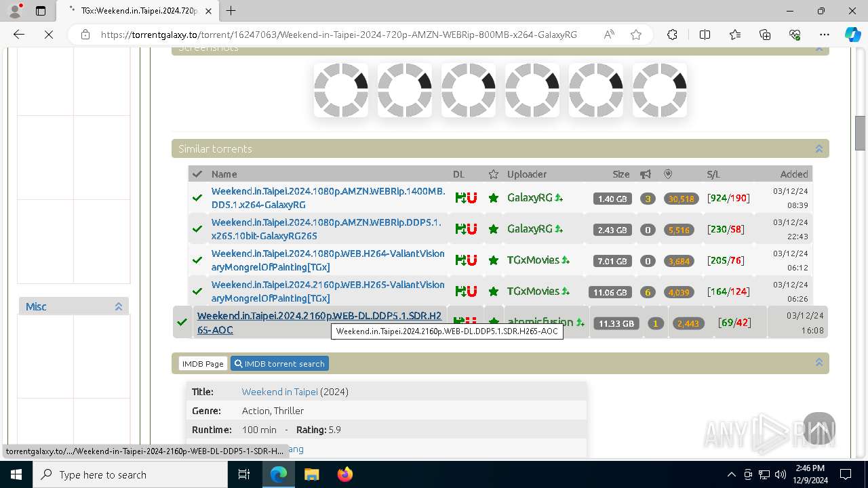Click Windows taskbar search box
The image size is (868, 488).
(130, 474)
